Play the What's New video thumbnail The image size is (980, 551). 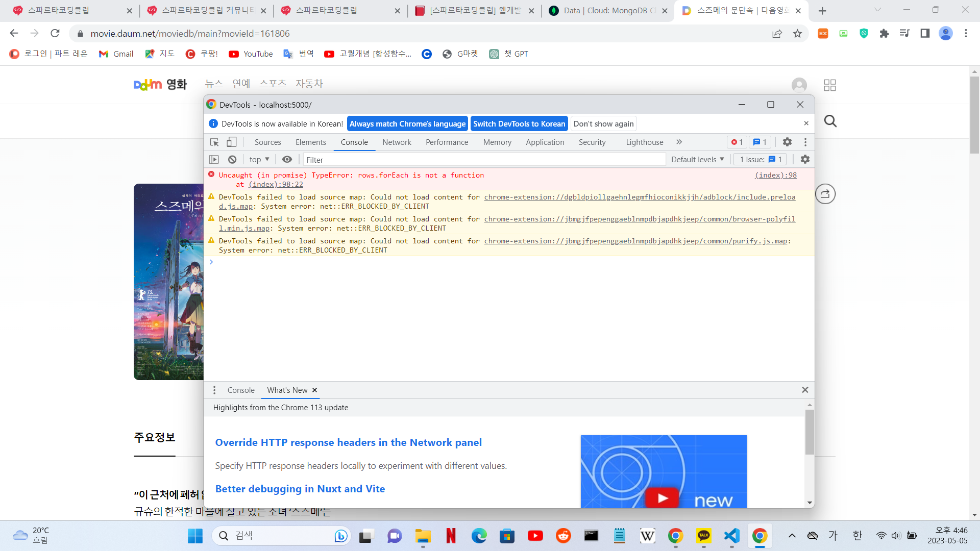pyautogui.click(x=664, y=471)
